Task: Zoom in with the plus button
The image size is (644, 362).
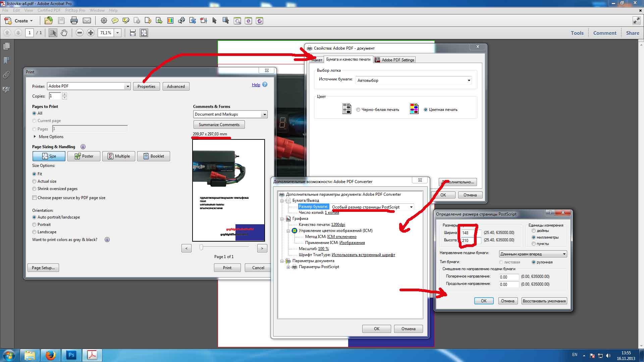Action: click(x=91, y=33)
